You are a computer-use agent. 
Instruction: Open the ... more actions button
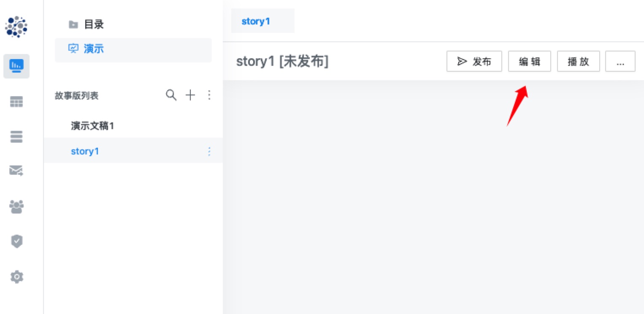click(620, 62)
